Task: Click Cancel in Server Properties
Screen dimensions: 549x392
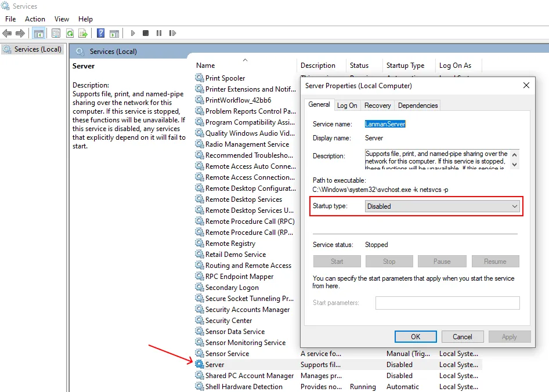Action: click(463, 337)
